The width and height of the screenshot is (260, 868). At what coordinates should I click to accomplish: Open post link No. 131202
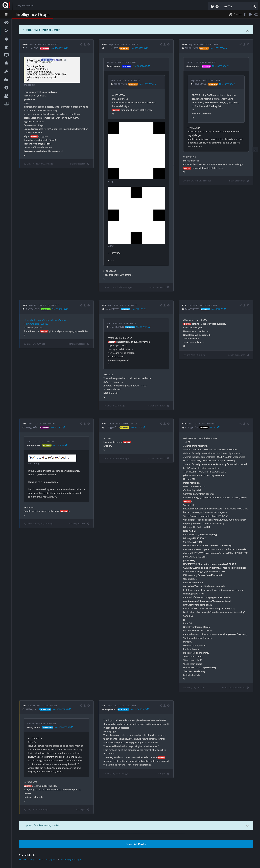click(138, 427)
